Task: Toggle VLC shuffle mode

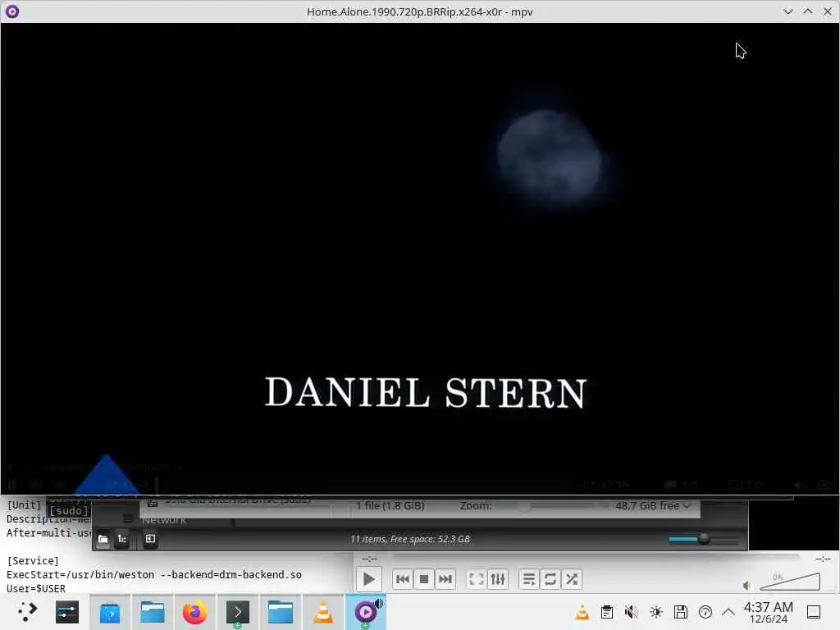Action: pos(572,579)
